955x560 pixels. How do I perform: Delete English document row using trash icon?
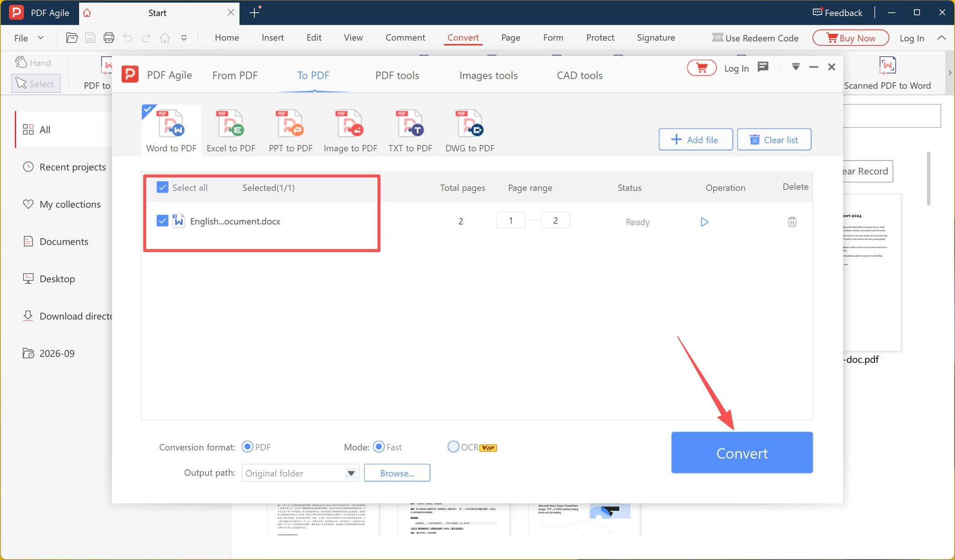(x=792, y=222)
